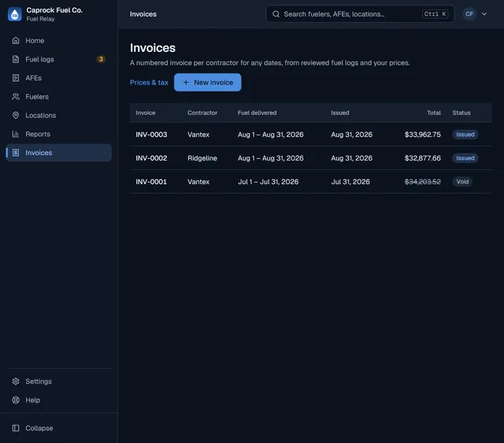
Task: Click the search magnifier icon
Action: click(x=276, y=14)
